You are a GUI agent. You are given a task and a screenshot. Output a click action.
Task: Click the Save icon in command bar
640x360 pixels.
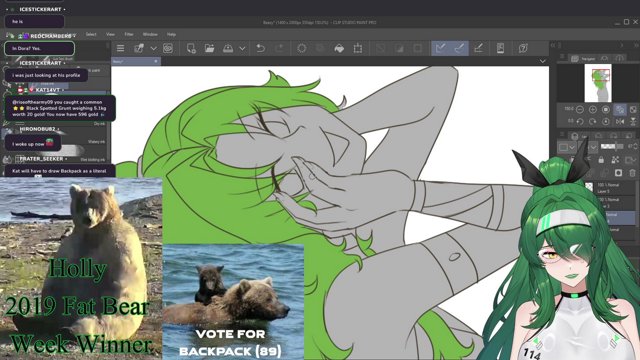tap(228, 49)
